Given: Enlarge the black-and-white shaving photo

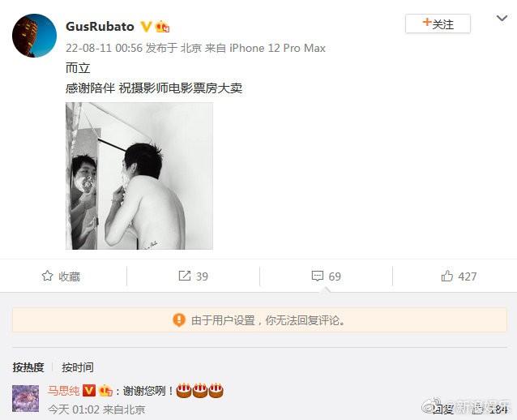Looking at the screenshot, I should tap(139, 176).
